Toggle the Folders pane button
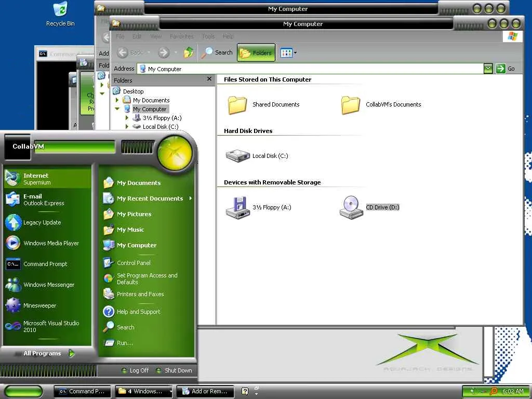Image resolution: width=532 pixels, height=399 pixels. (256, 52)
